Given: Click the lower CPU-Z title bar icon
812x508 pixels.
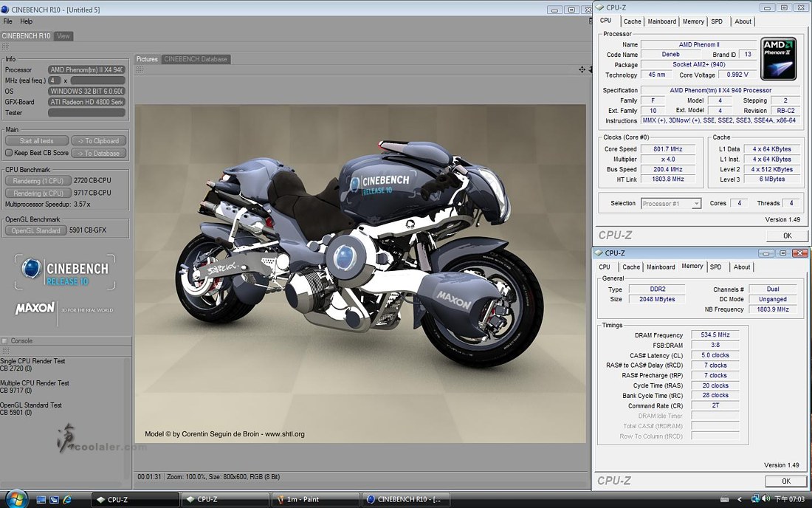Looking at the screenshot, I should 599,253.
